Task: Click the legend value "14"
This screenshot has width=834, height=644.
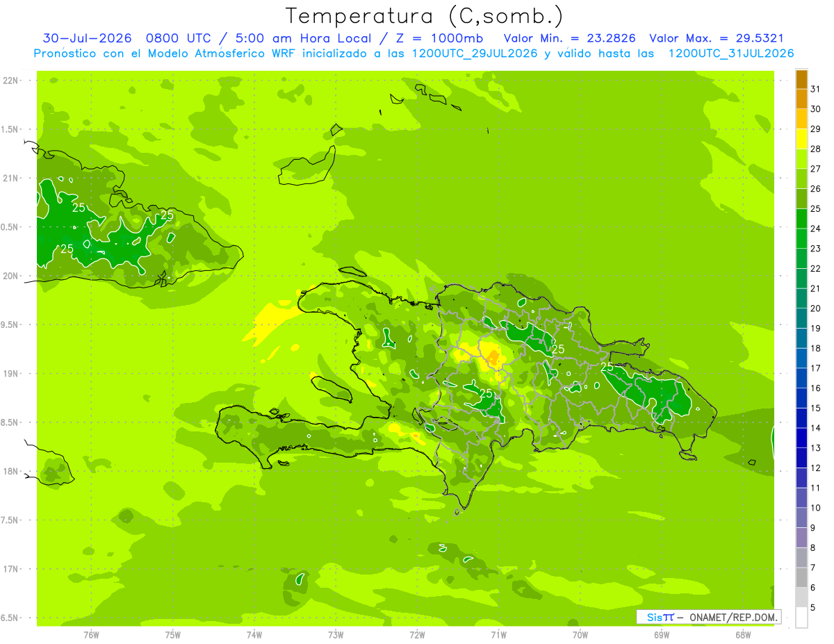Action: tap(815, 428)
